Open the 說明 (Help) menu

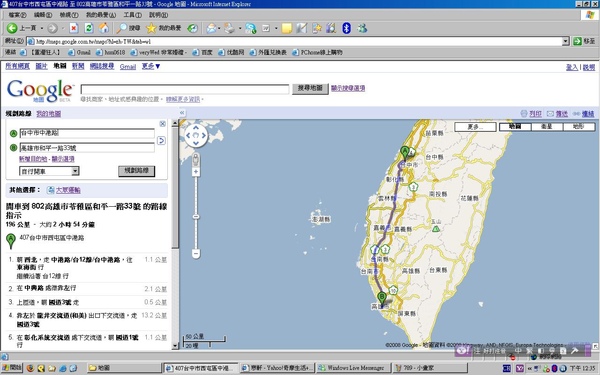click(x=158, y=15)
